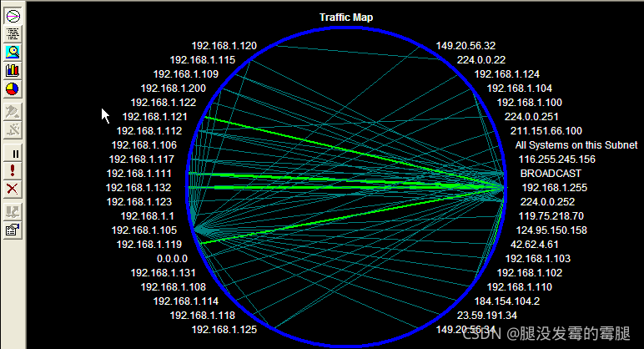Select external host 116.255.245.156 label
The width and height of the screenshot is (644, 349).
[x=557, y=159]
